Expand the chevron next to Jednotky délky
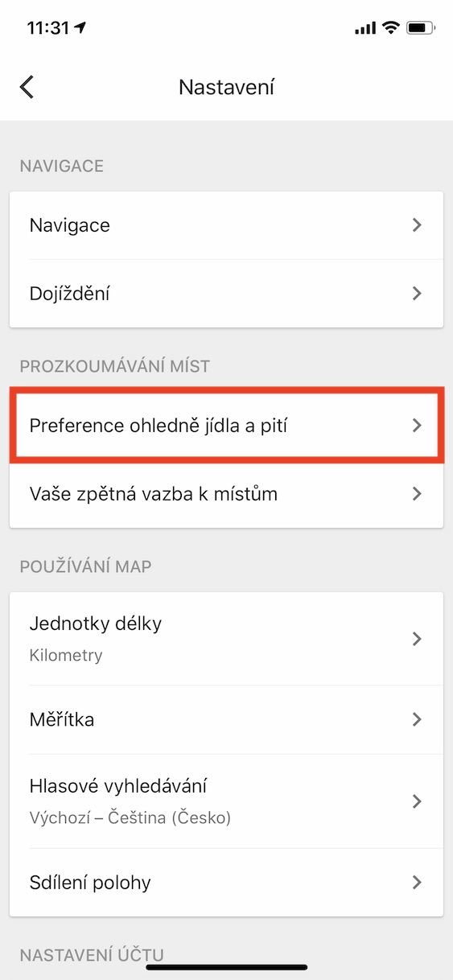453x980 pixels. click(417, 639)
